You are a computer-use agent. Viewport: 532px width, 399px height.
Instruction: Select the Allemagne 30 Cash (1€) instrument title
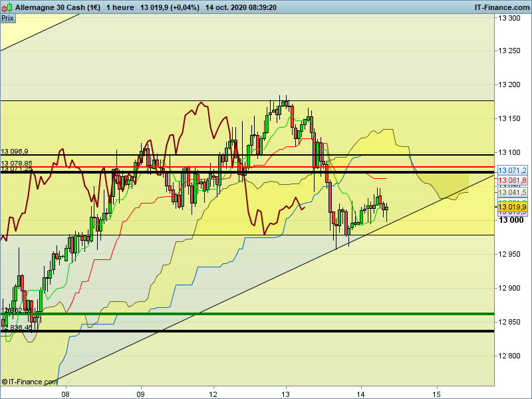coord(58,7)
